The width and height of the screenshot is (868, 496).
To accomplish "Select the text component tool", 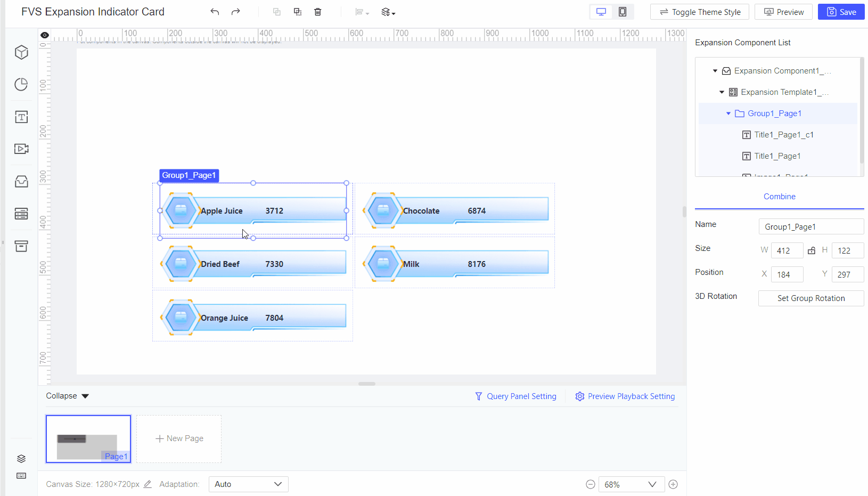I will point(21,117).
